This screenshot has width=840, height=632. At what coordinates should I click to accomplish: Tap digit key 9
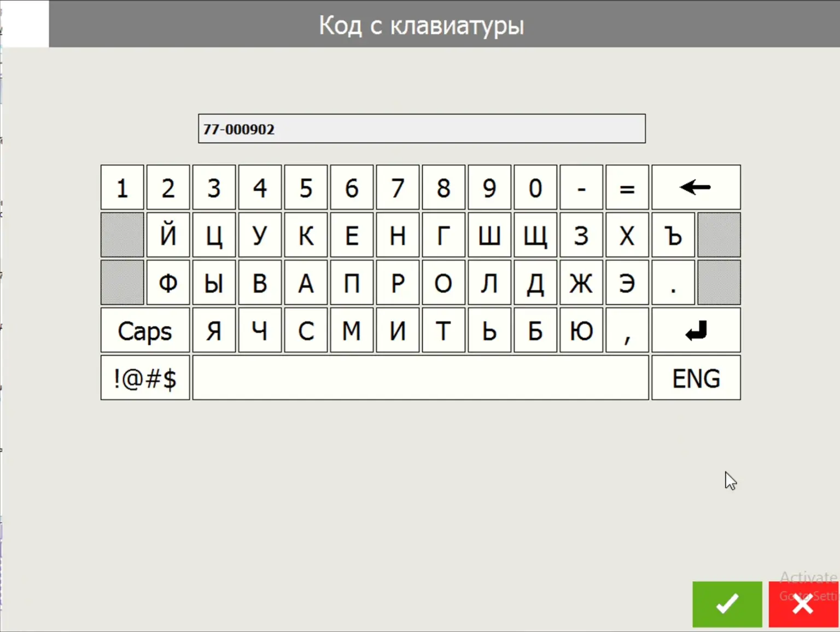click(489, 188)
